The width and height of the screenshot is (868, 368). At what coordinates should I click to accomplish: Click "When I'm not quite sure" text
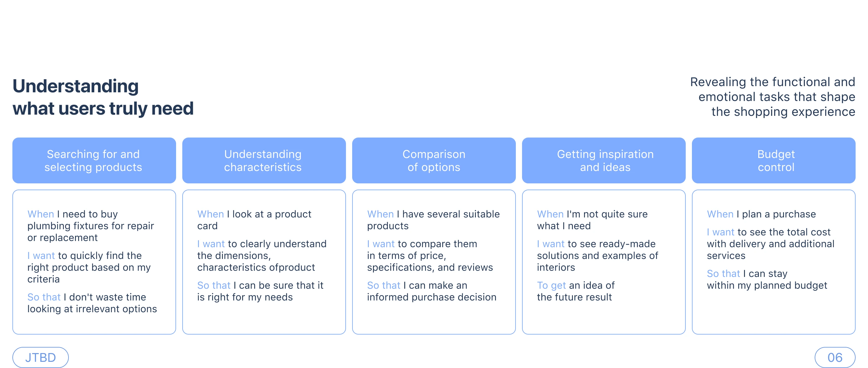[x=592, y=214]
